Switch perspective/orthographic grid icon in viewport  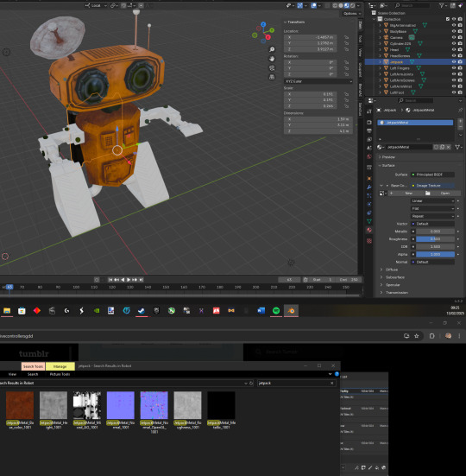[272, 77]
